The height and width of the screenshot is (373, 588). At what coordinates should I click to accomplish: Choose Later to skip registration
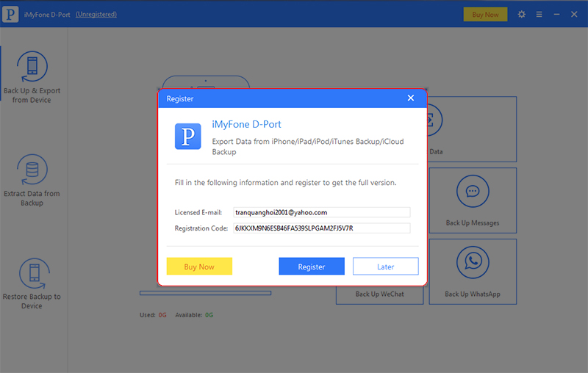click(x=385, y=267)
